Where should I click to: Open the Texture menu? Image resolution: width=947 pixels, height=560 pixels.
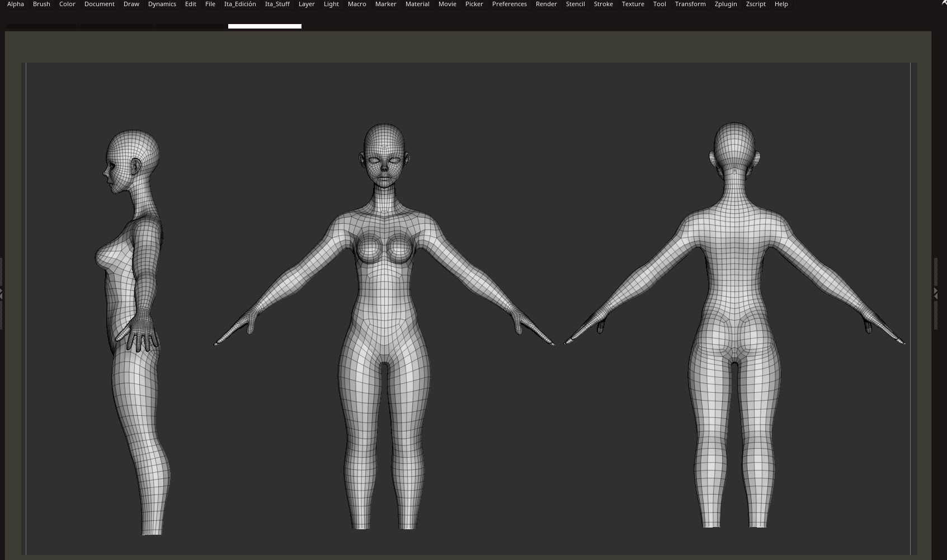point(633,4)
